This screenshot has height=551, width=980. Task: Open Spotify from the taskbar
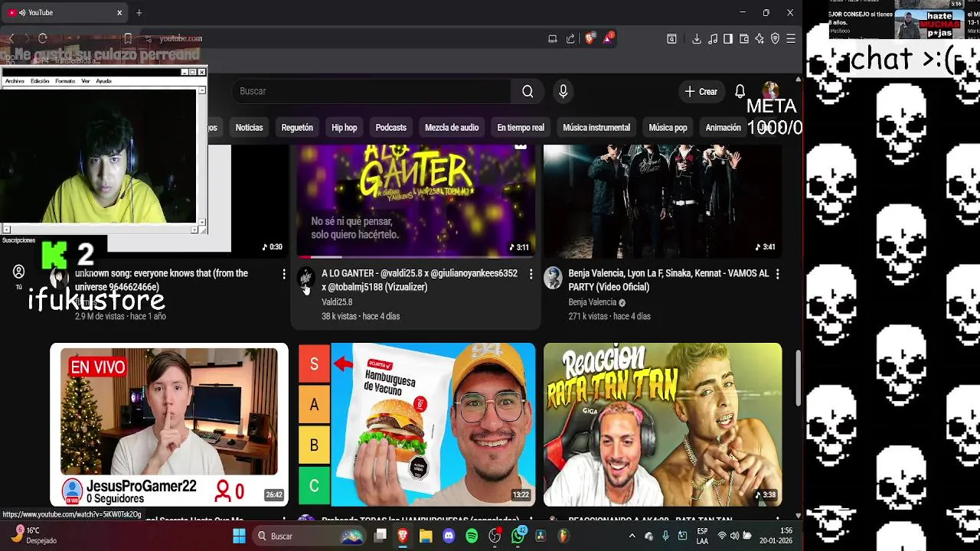point(472,536)
